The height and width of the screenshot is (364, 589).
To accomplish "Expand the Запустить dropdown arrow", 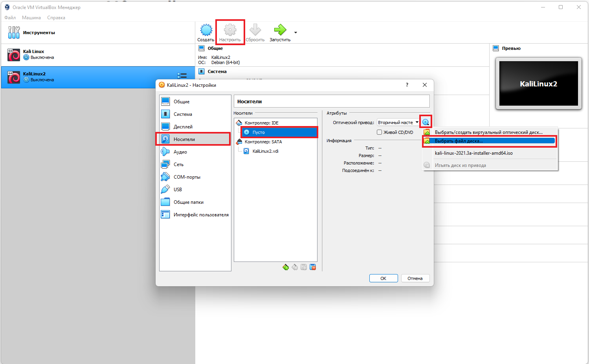I will [x=295, y=33].
